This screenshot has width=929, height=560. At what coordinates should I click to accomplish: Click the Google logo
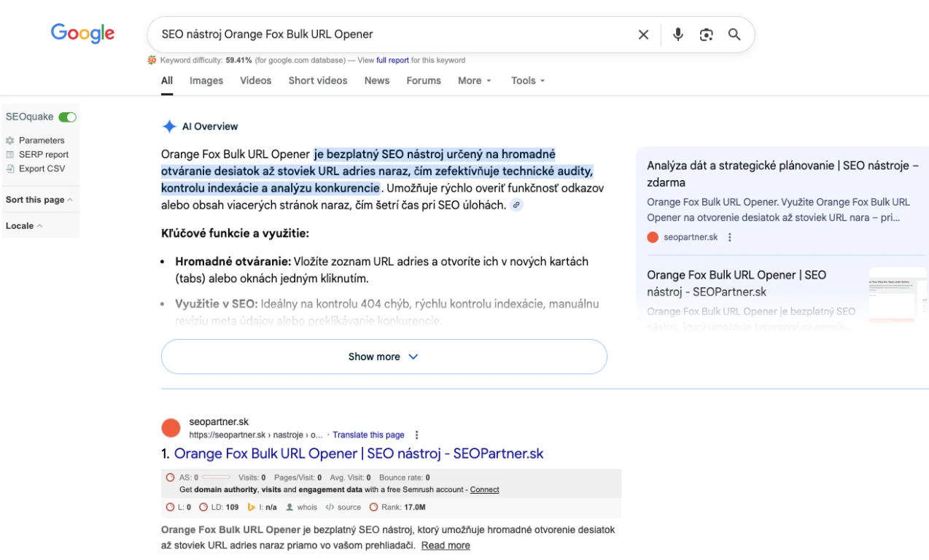coord(82,33)
